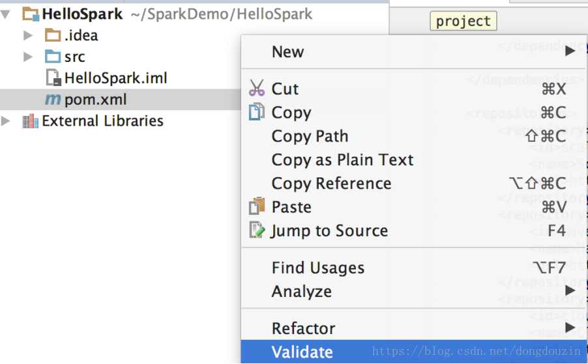Open the Analyze submenu
The height and width of the screenshot is (364, 588).
pyautogui.click(x=413, y=291)
